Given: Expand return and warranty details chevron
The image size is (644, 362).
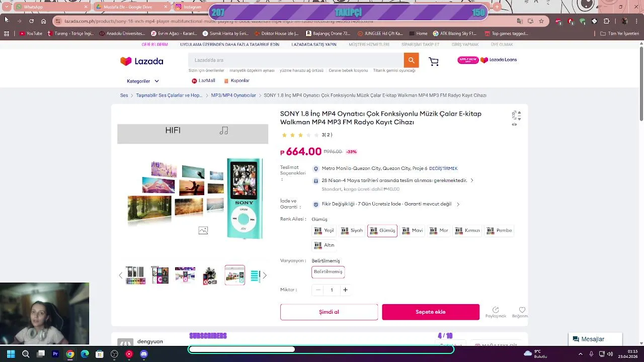Looking at the screenshot, I should tap(458, 204).
